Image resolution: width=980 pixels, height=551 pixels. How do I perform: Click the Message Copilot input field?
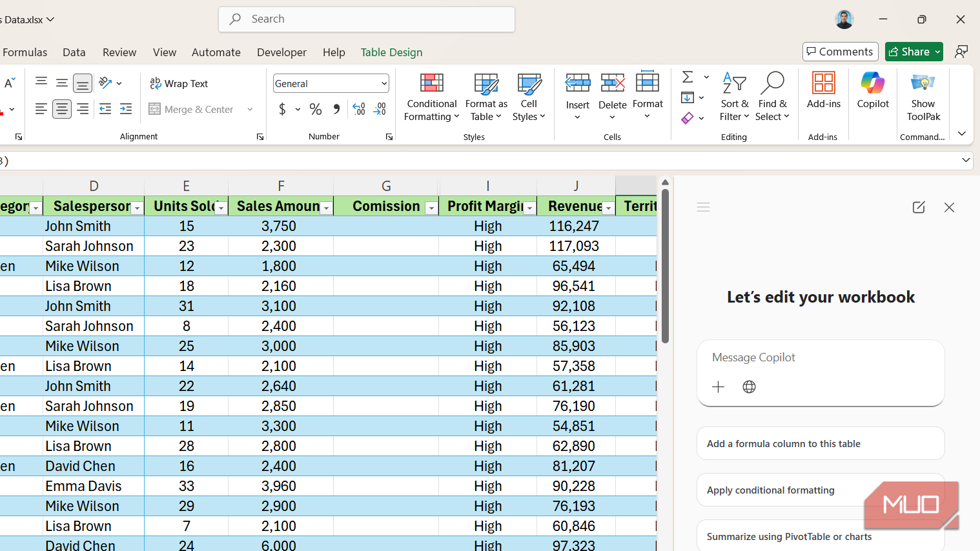pyautogui.click(x=821, y=357)
